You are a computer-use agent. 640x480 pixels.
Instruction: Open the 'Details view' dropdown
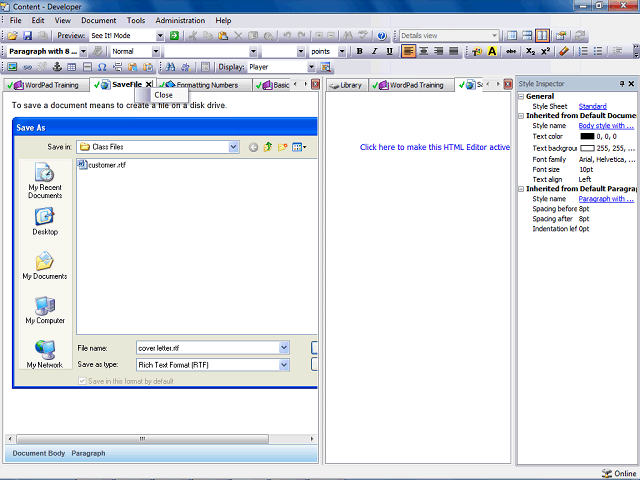pyautogui.click(x=494, y=36)
